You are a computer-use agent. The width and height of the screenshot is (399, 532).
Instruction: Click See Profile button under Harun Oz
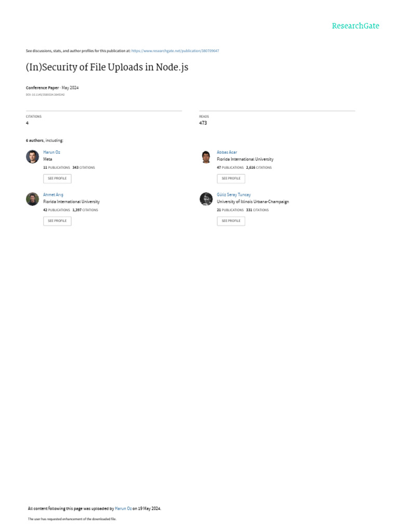pyautogui.click(x=57, y=179)
